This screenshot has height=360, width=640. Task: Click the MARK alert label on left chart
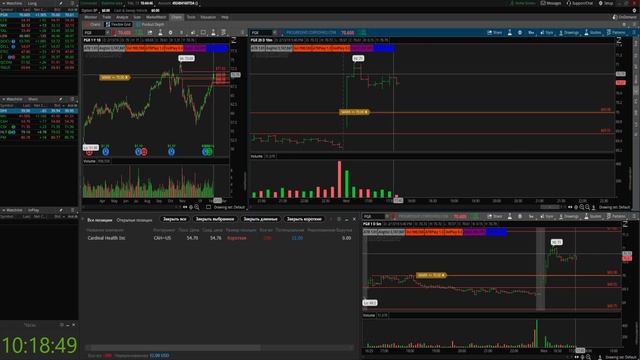click(115, 77)
